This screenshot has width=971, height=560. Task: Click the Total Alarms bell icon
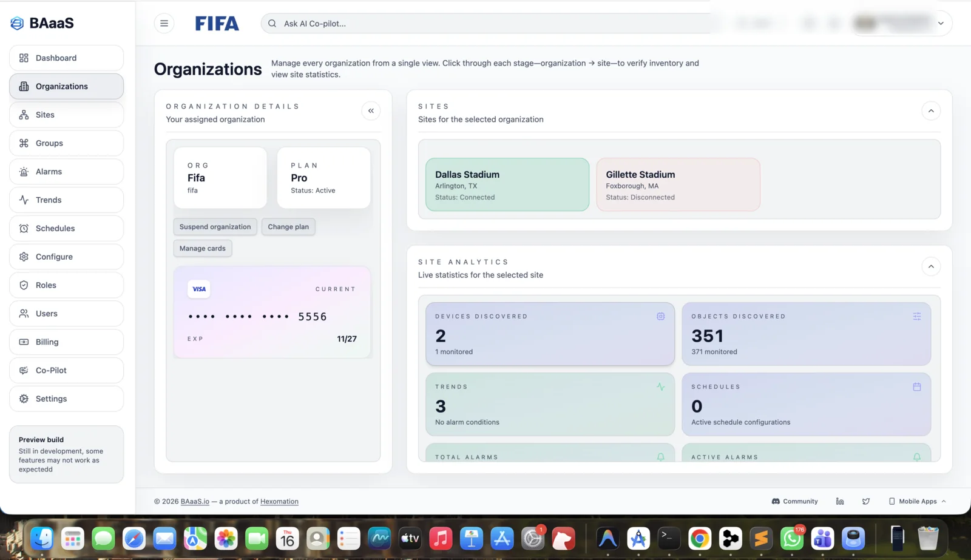[660, 457]
